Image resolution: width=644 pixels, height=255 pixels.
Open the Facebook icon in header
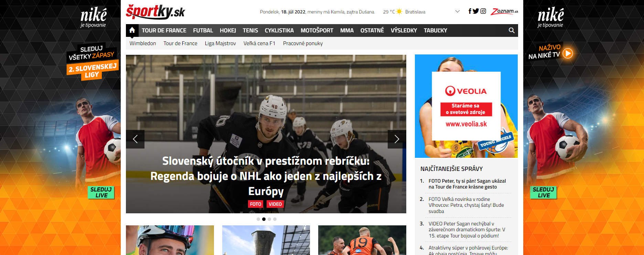[x=470, y=11]
